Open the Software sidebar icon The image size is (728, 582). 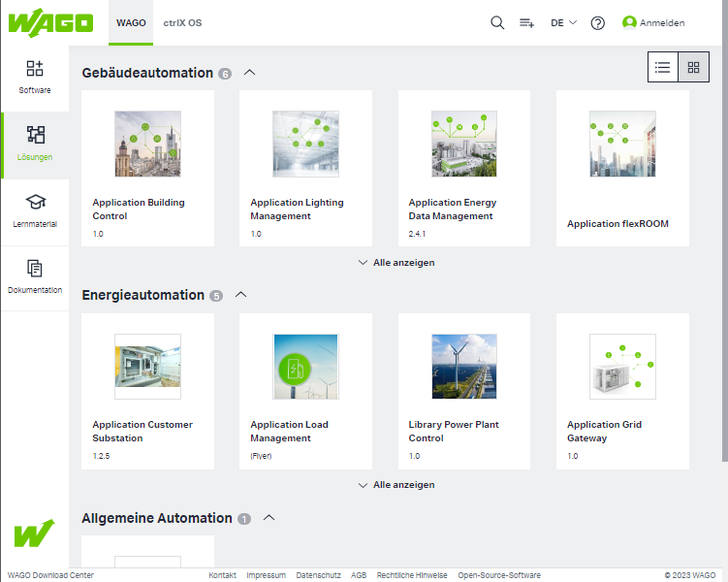tap(35, 69)
